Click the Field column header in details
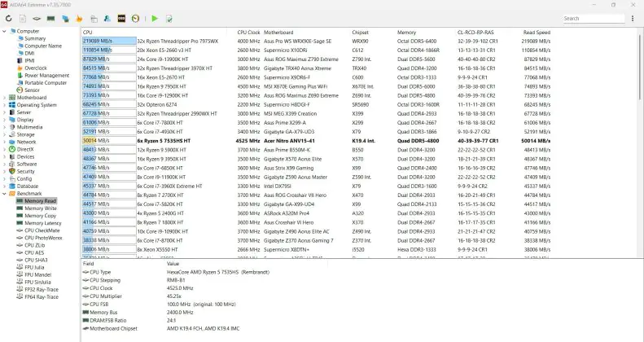Screen dimensions: 644x342 tap(88, 264)
